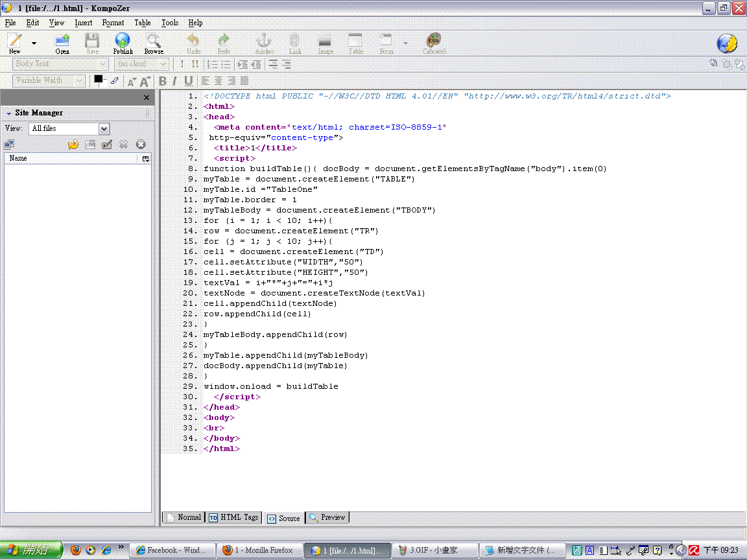Click the Save toolbar icon
The height and width of the screenshot is (560, 747).
(x=92, y=43)
